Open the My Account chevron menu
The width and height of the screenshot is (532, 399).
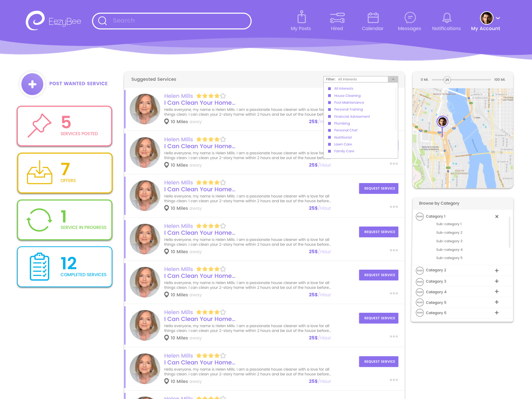(498, 18)
